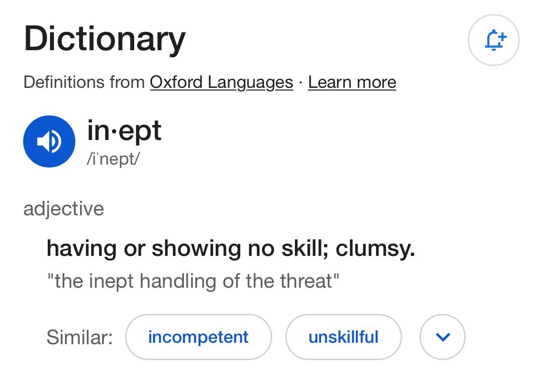Click the word "inept" in the example quote
Screen dimensions: 543x392
[112, 280]
